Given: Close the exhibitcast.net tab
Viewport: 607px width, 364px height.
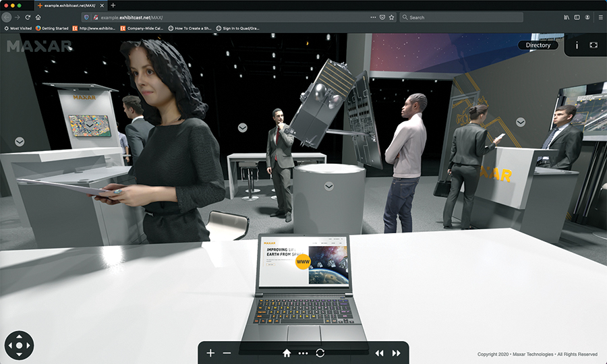Looking at the screenshot, I should (103, 6).
